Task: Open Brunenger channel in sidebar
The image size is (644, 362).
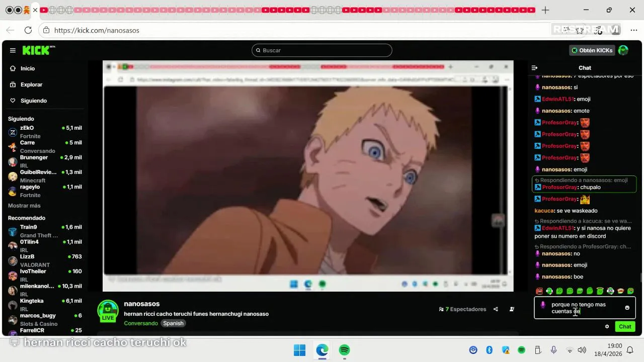Action: [45, 161]
